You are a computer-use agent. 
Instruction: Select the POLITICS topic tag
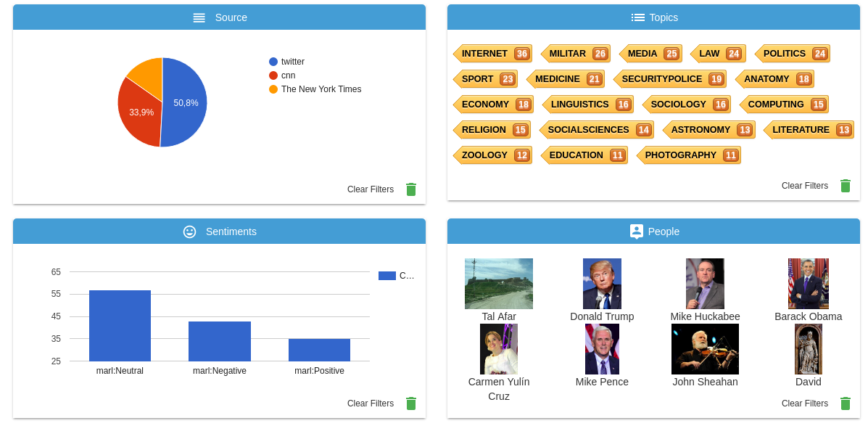click(x=792, y=54)
